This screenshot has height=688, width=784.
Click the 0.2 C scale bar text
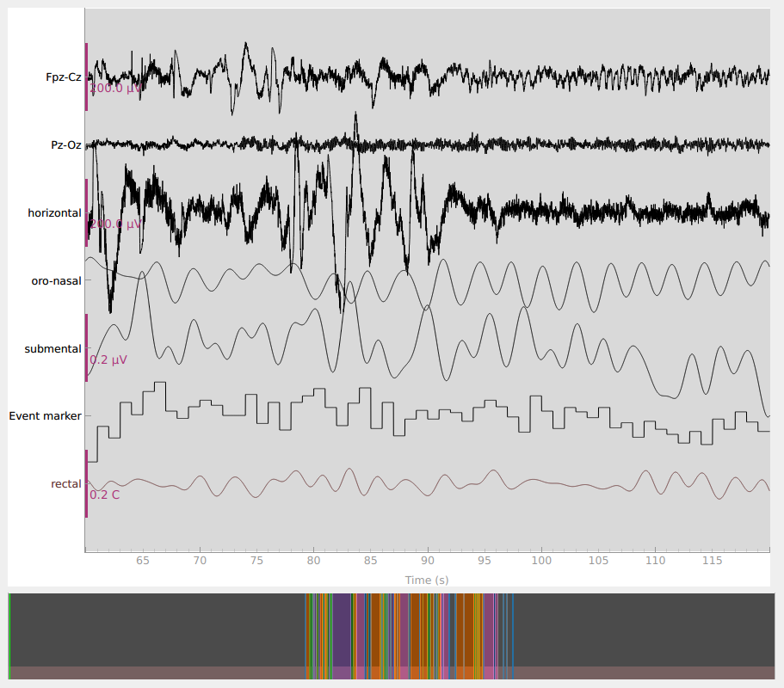point(105,495)
